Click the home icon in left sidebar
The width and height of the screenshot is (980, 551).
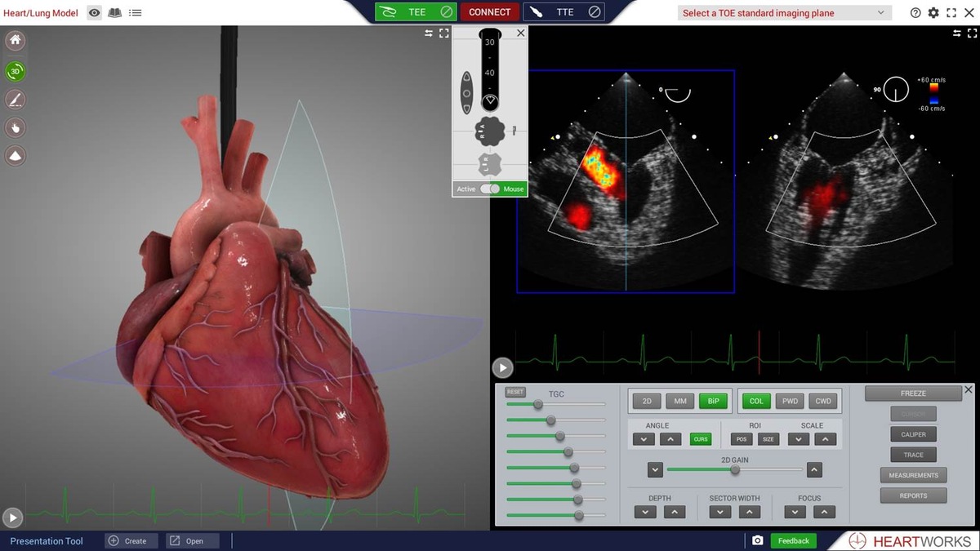coord(15,41)
